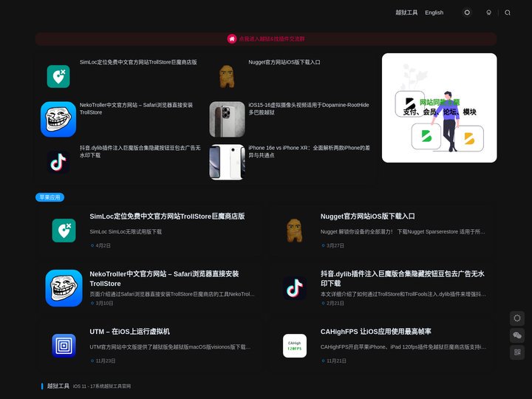Open top Nugget官方网站iOS版下载入口 link

tap(284, 62)
